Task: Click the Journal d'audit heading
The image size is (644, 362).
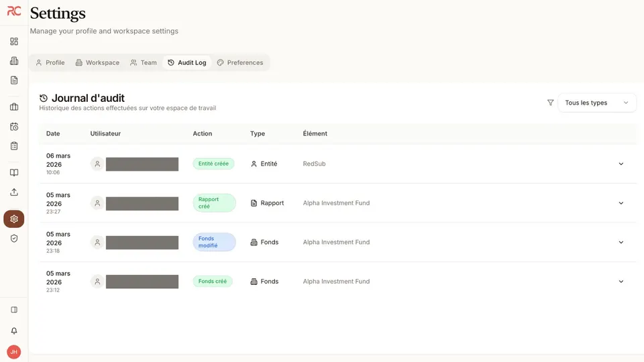Action: [88, 98]
